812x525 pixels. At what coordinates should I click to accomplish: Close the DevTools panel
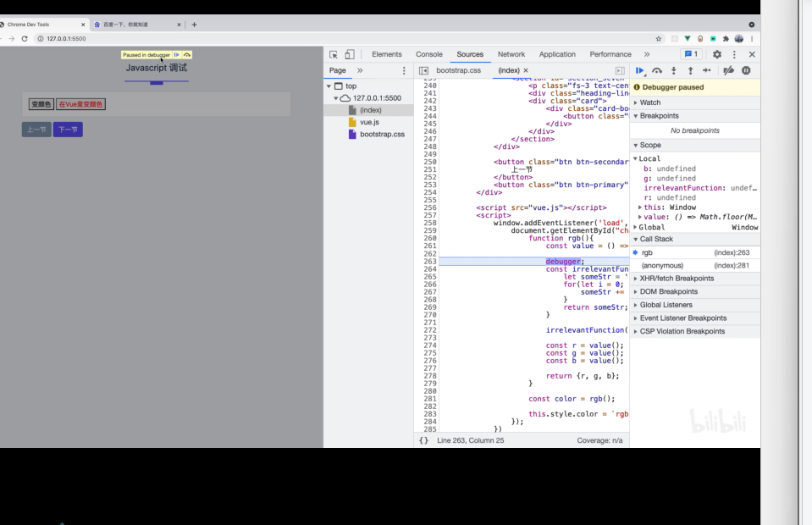click(x=752, y=54)
